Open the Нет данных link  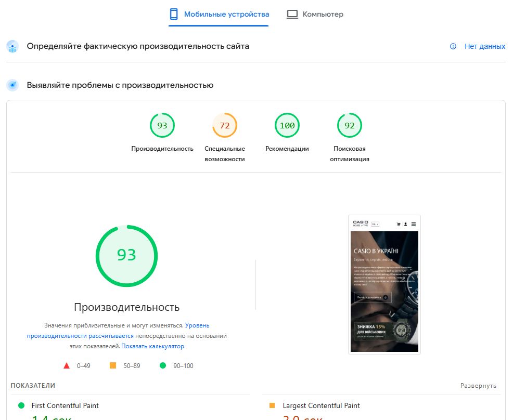tap(485, 46)
